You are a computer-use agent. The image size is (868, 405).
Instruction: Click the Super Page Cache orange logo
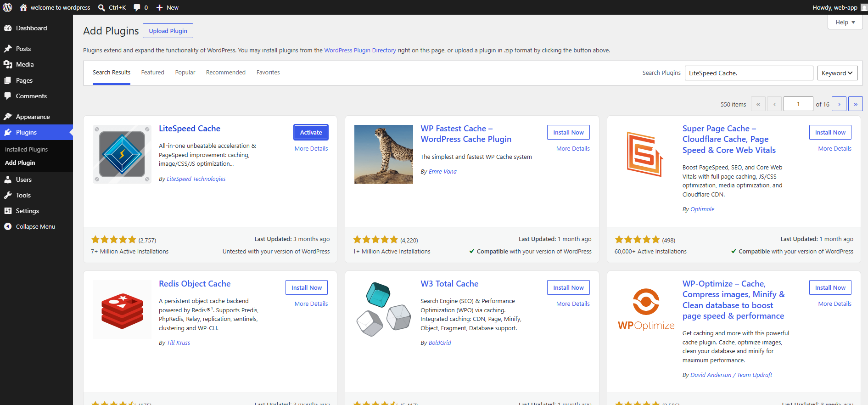pos(645,154)
